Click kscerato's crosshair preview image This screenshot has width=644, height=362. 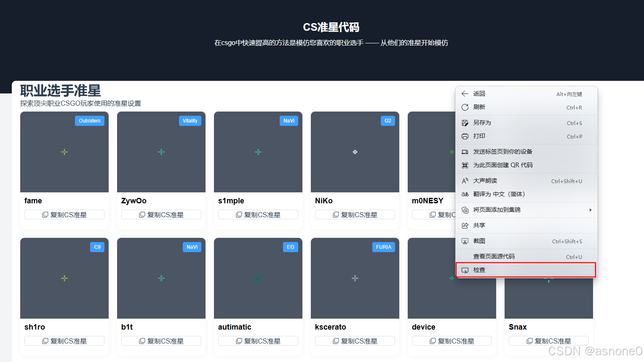355,278
